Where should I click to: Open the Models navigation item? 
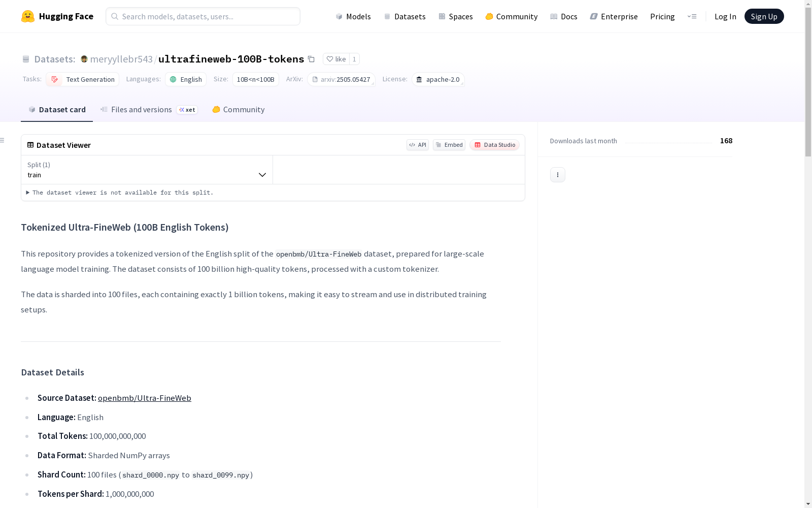(353, 16)
